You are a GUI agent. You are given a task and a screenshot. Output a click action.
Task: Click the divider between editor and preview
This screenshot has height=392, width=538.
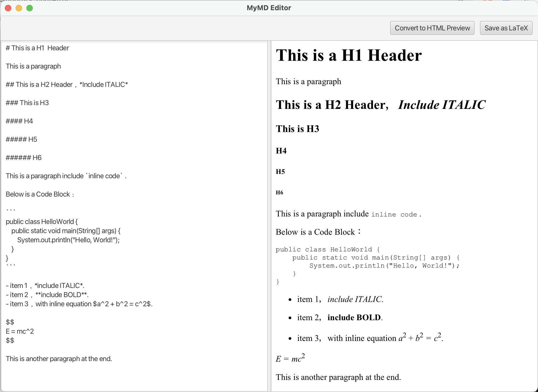click(x=269, y=215)
